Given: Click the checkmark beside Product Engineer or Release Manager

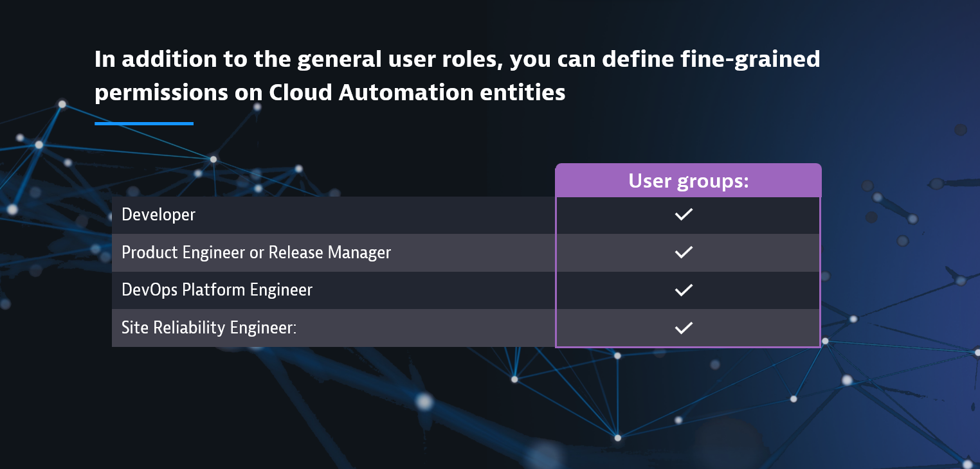Looking at the screenshot, I should [684, 252].
